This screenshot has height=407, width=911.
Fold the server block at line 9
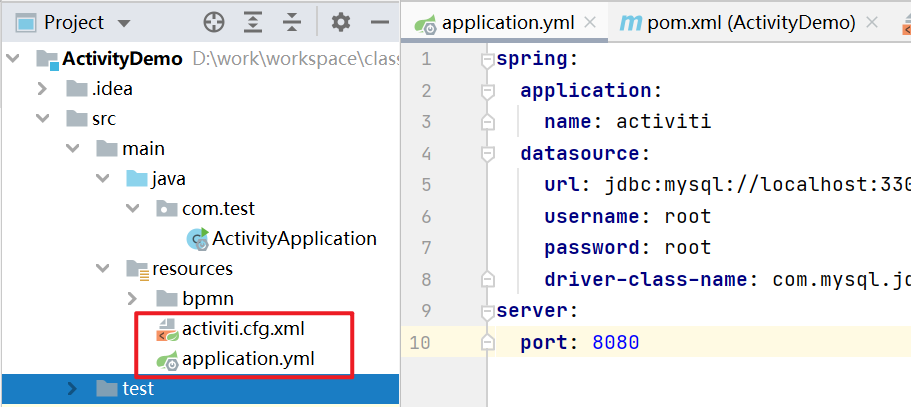[x=487, y=311]
